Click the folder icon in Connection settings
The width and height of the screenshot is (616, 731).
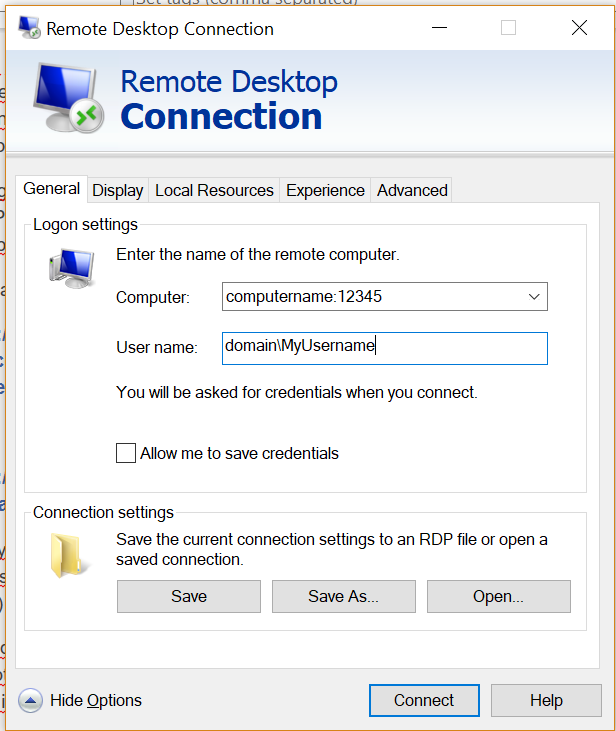(70, 557)
